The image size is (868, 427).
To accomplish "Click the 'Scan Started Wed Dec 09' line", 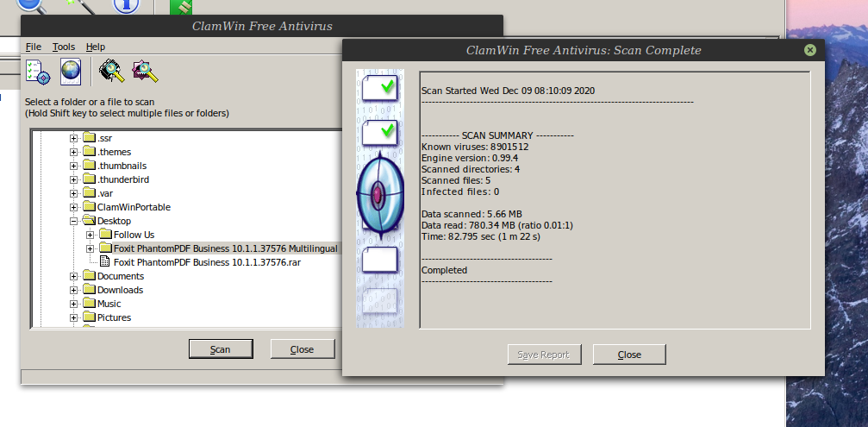I will (x=509, y=91).
